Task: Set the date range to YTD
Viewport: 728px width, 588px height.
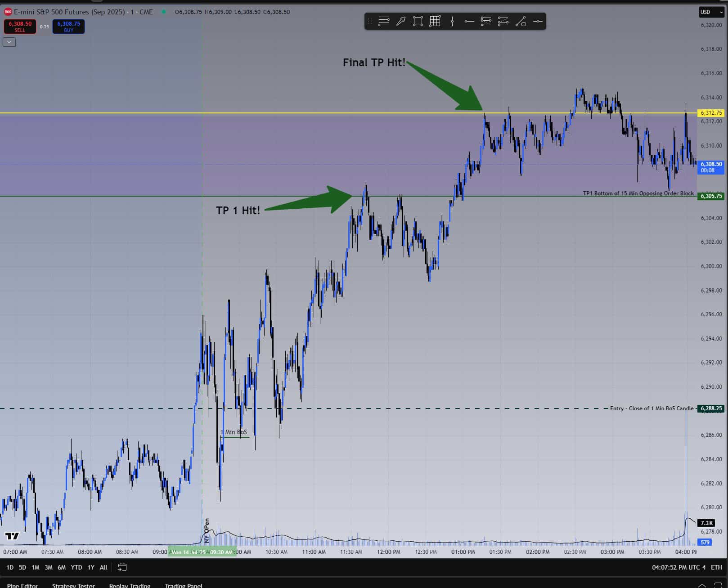Action: tap(76, 567)
